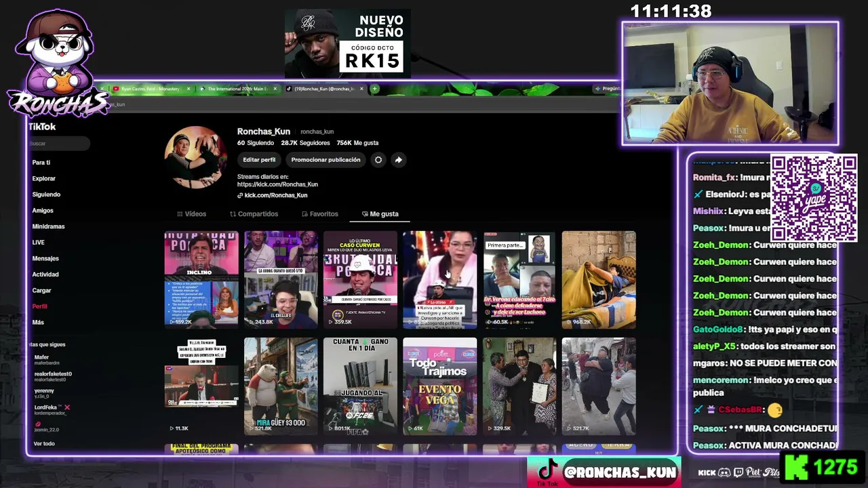Open Minidramas in the TikTok sidebar

[48, 226]
